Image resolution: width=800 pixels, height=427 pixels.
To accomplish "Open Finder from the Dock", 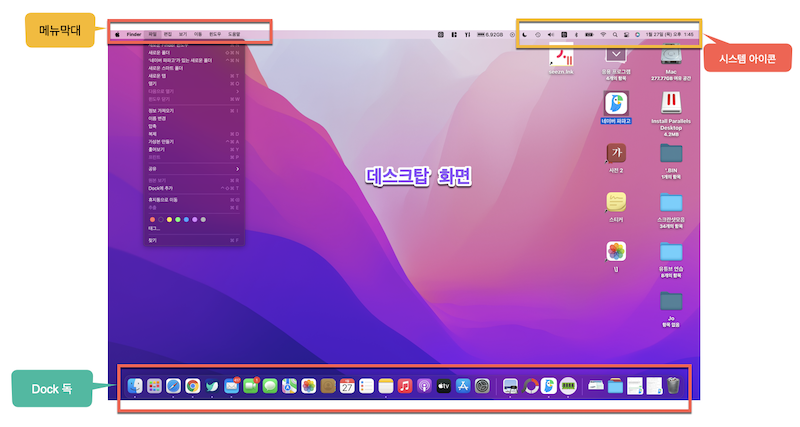I will pyautogui.click(x=135, y=386).
